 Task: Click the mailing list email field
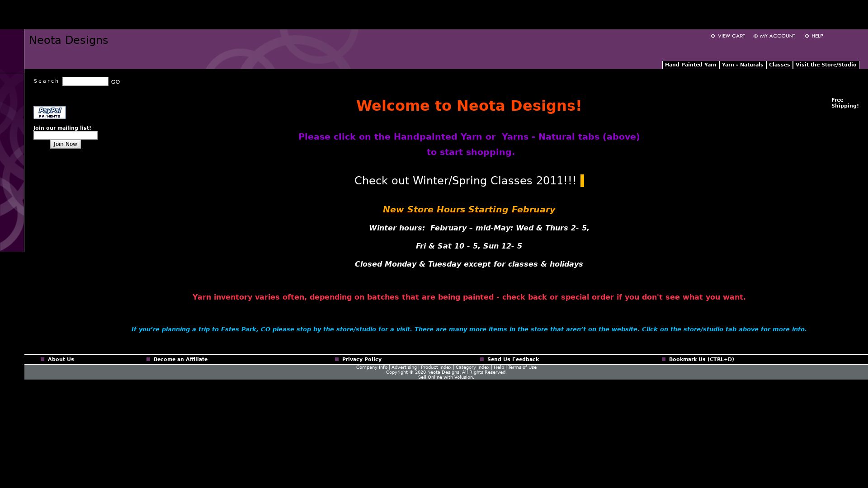click(66, 136)
